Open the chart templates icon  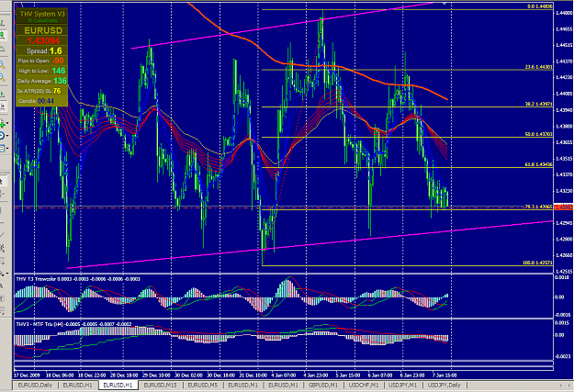pyautogui.click(x=2, y=148)
